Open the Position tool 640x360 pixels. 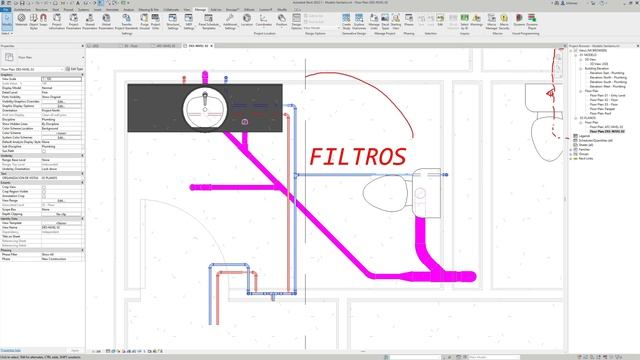pos(282,20)
